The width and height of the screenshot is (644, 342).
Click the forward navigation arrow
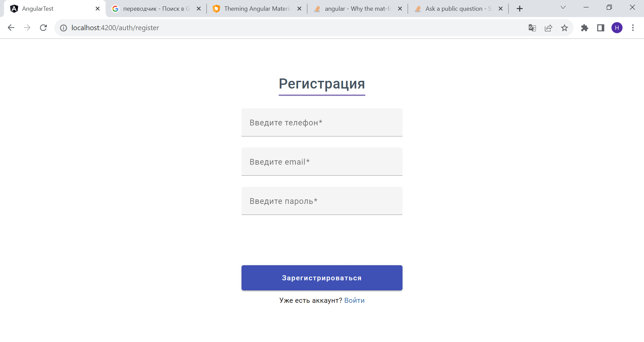pos(27,28)
